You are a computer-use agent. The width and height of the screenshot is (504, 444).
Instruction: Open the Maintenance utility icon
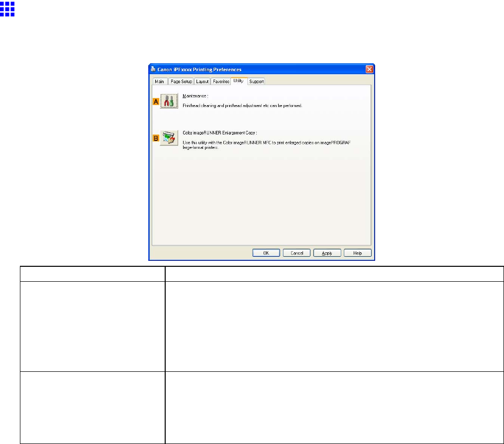(x=169, y=101)
